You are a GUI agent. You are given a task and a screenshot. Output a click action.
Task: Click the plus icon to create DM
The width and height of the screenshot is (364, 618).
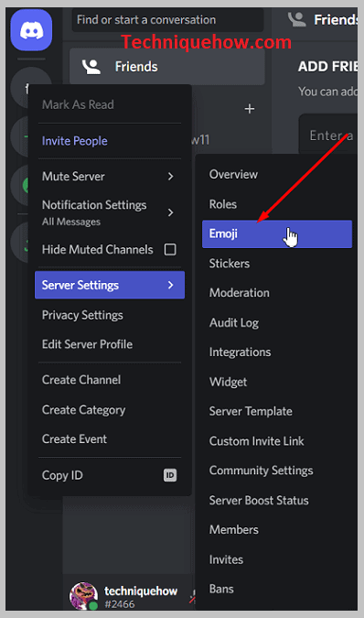[250, 108]
